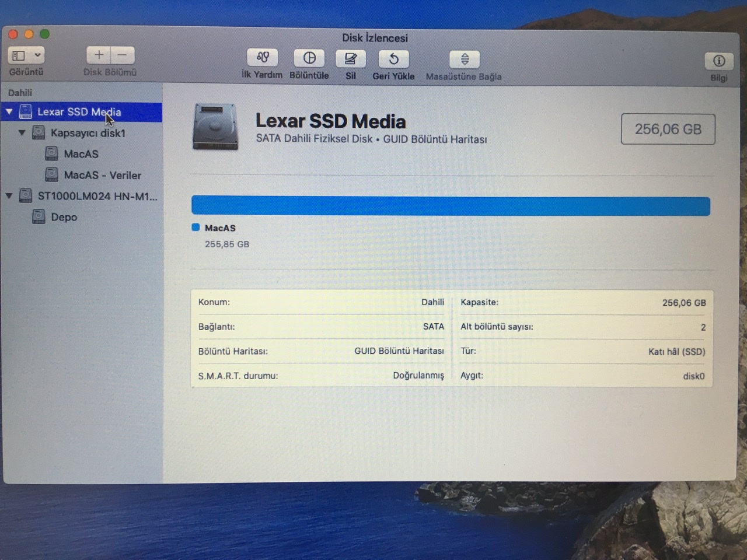Select the Geri Yükle restore icon
Image resolution: width=747 pixels, height=560 pixels.
coord(393,59)
